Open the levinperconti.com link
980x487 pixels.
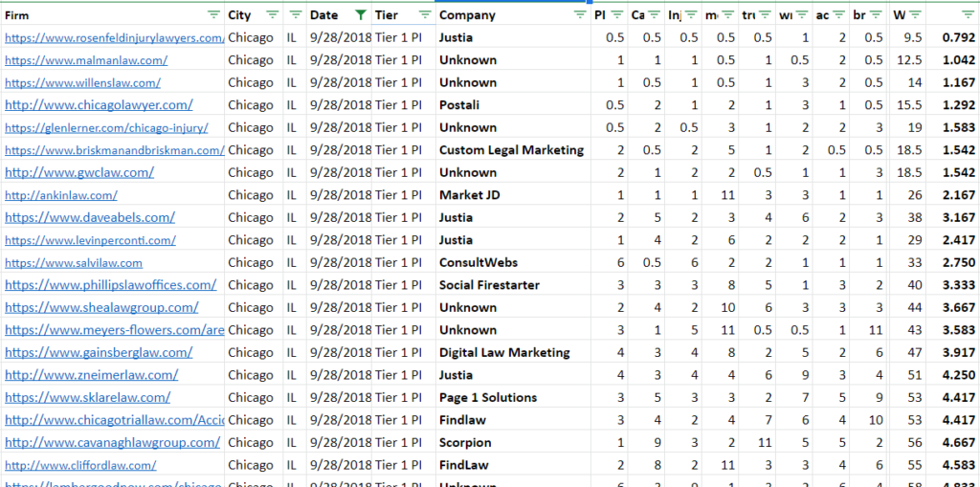(91, 241)
